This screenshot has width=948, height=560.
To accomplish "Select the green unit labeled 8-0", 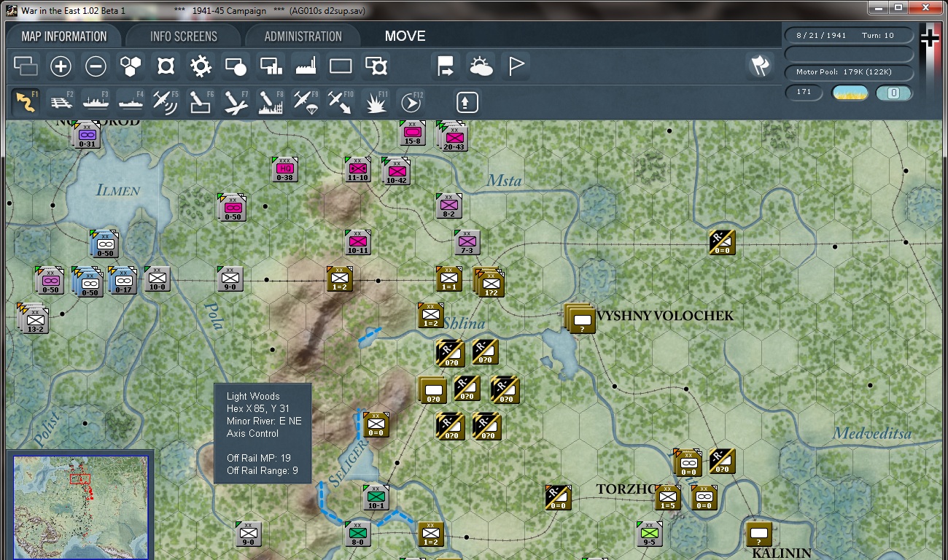I will 357,534.
